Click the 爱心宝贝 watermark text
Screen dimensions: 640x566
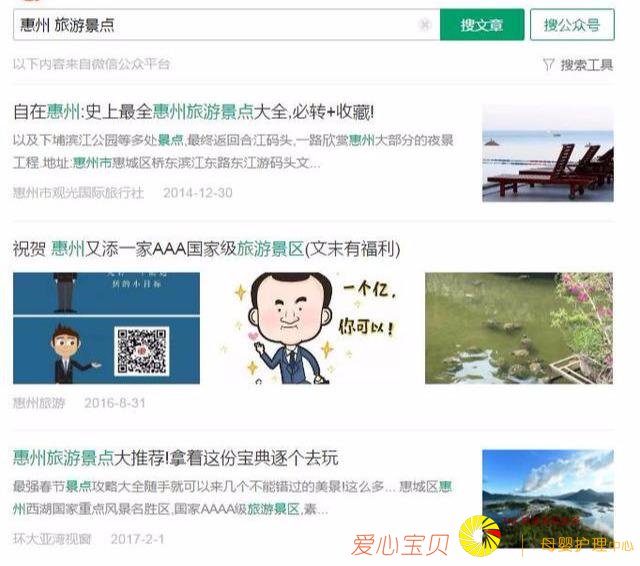point(400,545)
